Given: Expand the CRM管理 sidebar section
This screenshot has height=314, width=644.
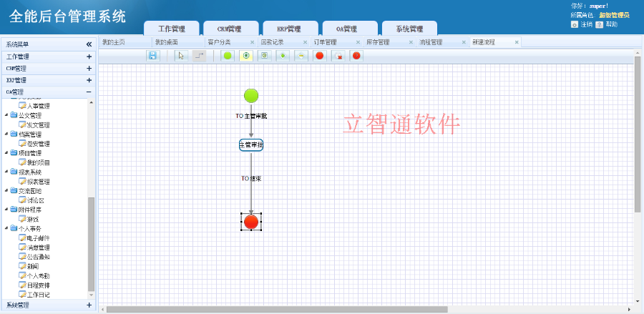Looking at the screenshot, I should coord(89,69).
